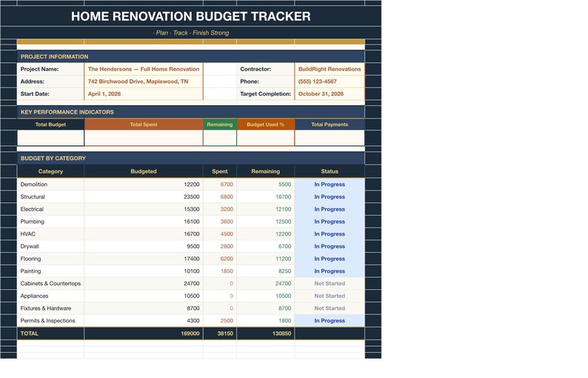Select the 'Electrical' category cell
588x378 pixels.
50,209
